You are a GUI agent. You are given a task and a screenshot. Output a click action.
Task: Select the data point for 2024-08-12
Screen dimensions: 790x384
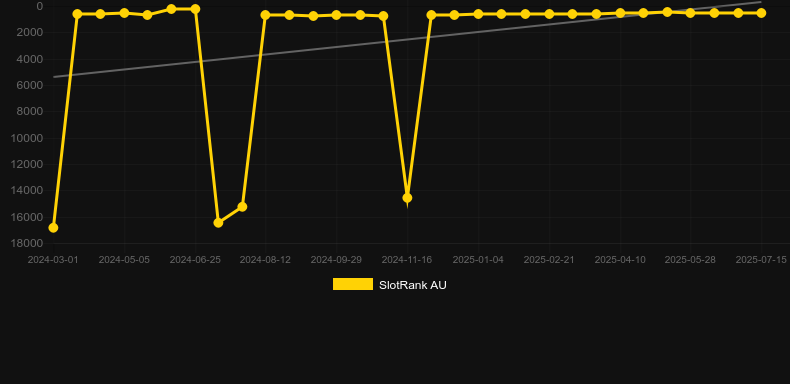(x=266, y=15)
